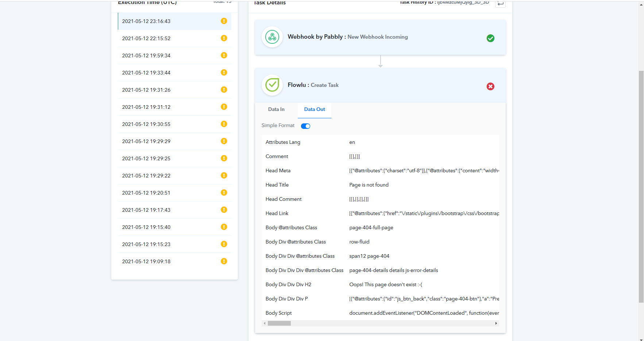Open execution 2021-05-12 19:09:18

[x=174, y=261]
